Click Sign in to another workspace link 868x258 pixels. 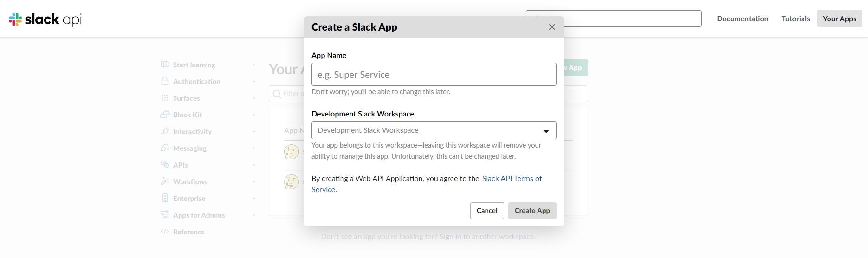[487, 237]
